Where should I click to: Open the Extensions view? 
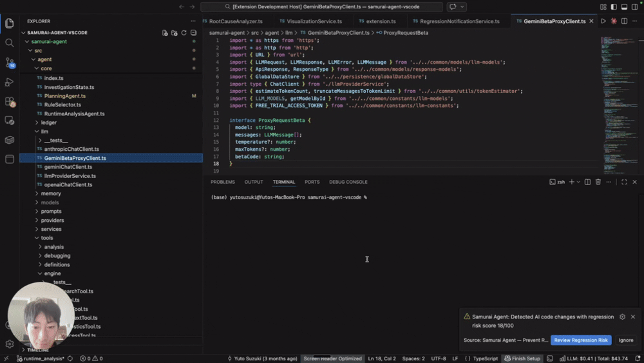(9, 101)
